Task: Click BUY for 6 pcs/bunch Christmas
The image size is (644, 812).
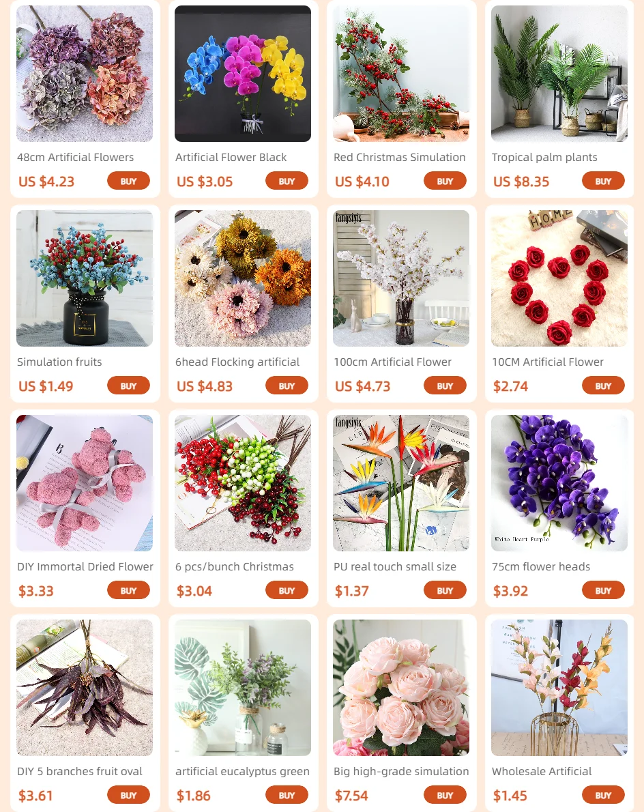Action: point(287,590)
